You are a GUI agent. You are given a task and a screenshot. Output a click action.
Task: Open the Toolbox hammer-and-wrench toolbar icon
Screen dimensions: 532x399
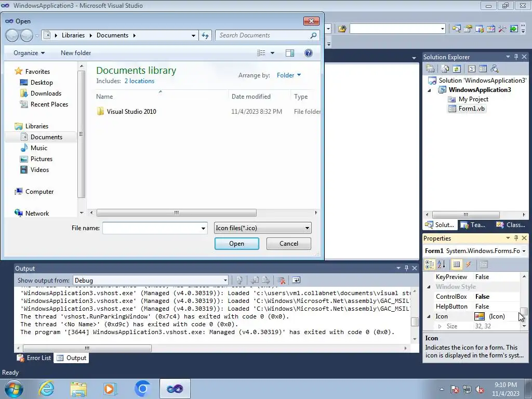click(502, 29)
